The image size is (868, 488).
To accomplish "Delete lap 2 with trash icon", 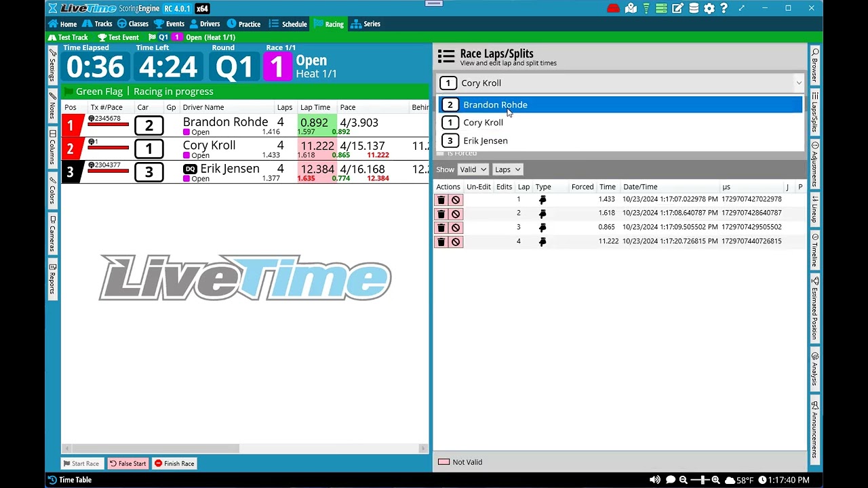I will tap(441, 213).
